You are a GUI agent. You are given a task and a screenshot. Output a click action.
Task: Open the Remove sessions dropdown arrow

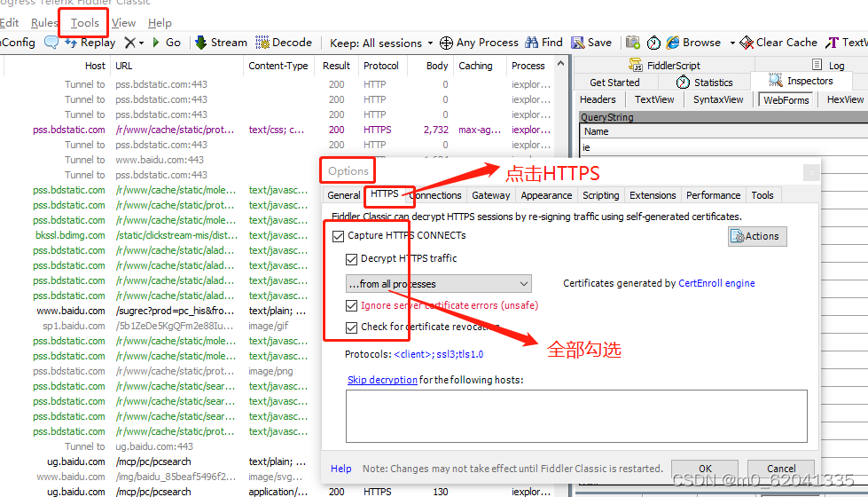tap(142, 43)
